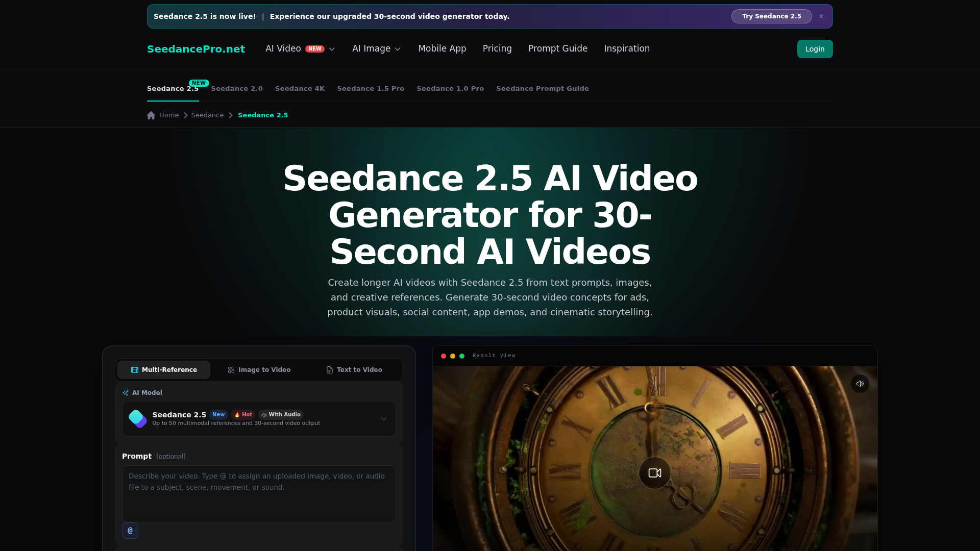Screen dimensions: 980x551
Task: Click the Home breadcrumb house icon
Action: (x=151, y=115)
